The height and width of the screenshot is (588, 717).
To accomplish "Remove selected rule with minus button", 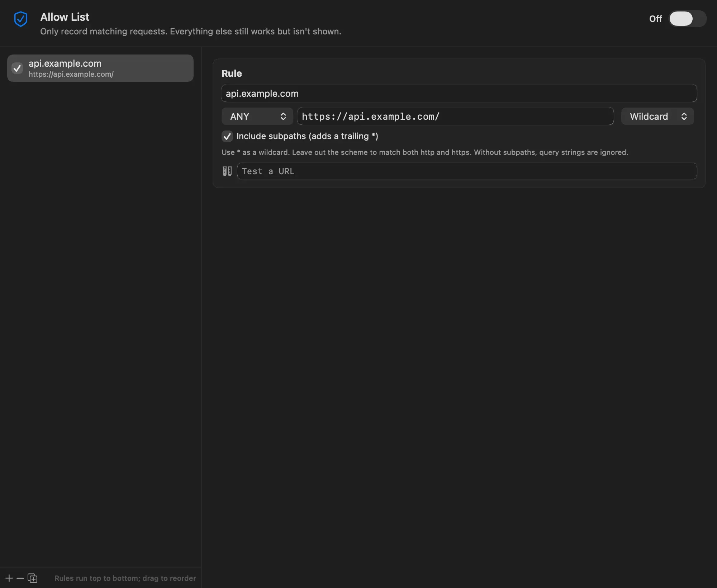I will 20,578.
